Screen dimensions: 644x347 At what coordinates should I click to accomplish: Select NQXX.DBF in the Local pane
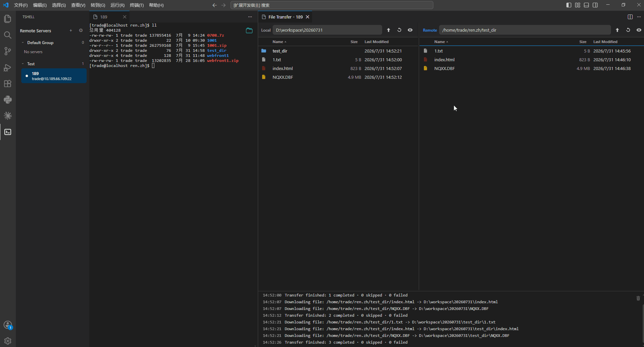click(x=338, y=77)
